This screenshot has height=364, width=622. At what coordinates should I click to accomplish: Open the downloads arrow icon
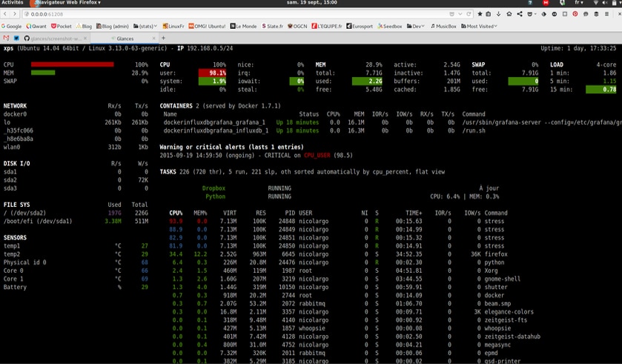[x=499, y=14]
